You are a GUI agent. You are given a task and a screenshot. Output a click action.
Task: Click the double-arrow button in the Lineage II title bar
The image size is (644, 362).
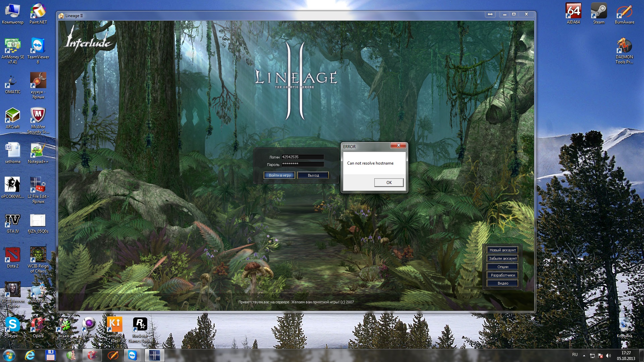490,14
